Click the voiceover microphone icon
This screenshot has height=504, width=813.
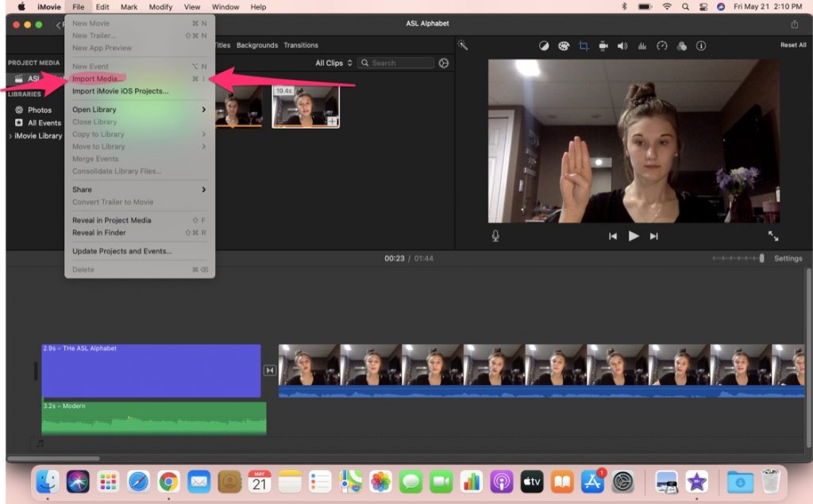point(495,236)
